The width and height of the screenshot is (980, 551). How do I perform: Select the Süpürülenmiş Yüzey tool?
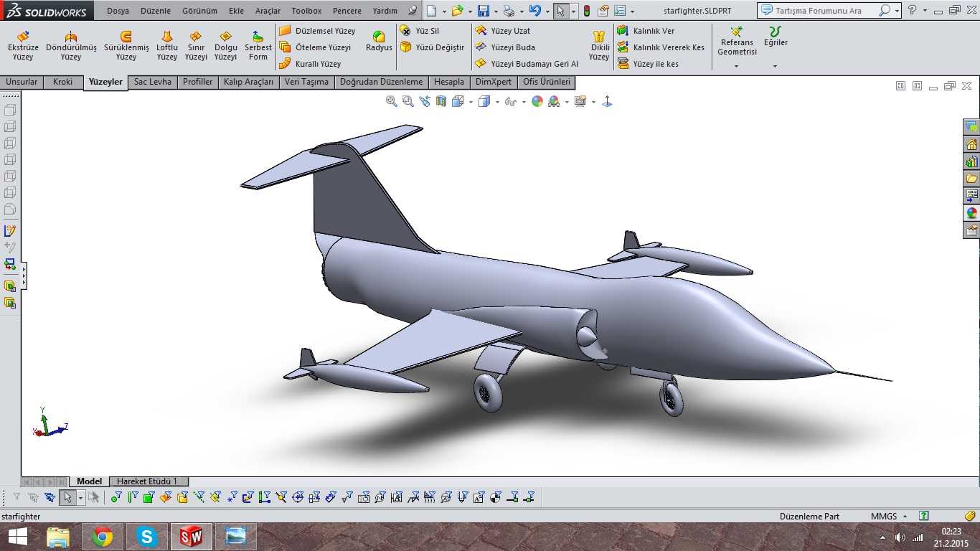click(126, 46)
